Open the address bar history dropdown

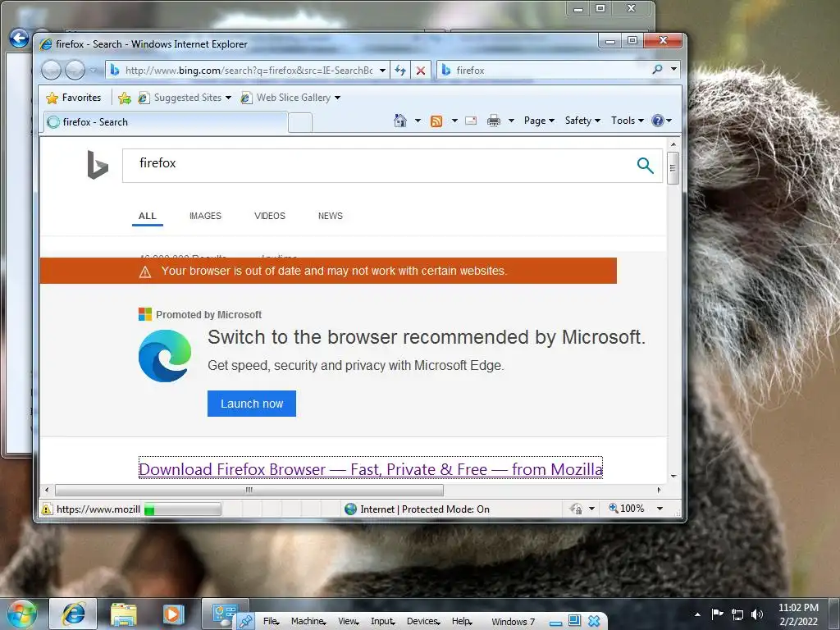coord(382,71)
